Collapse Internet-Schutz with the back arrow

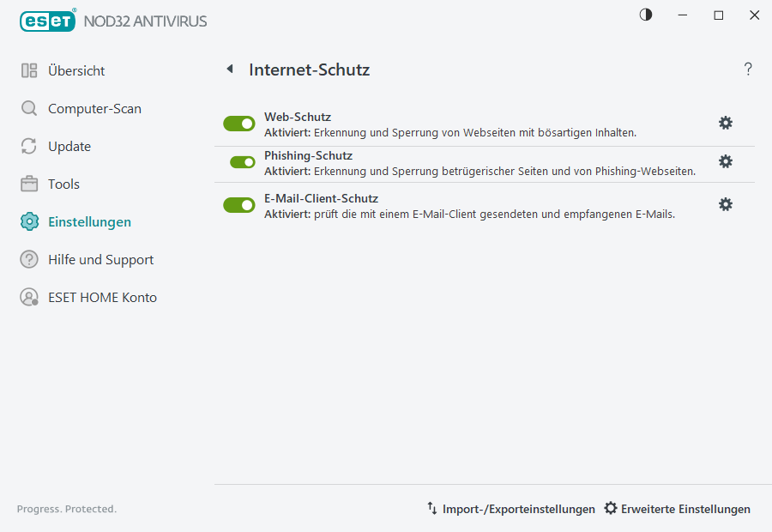coord(229,69)
